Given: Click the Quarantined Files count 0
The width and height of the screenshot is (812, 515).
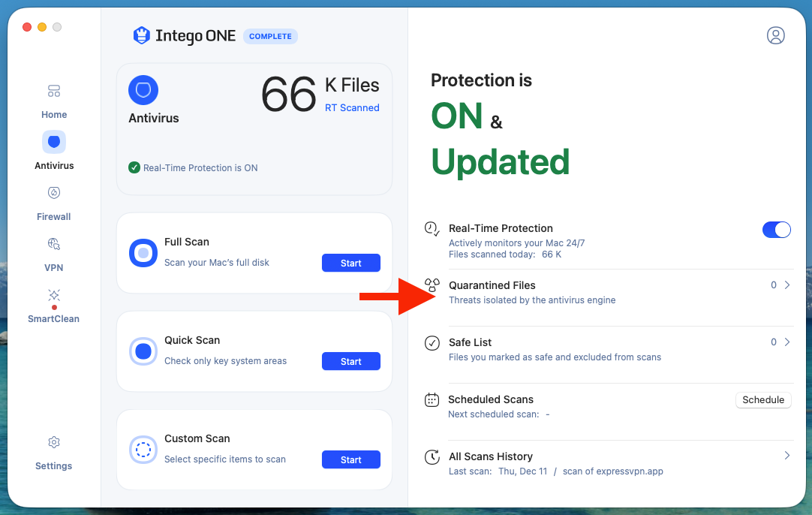Looking at the screenshot, I should click(774, 285).
